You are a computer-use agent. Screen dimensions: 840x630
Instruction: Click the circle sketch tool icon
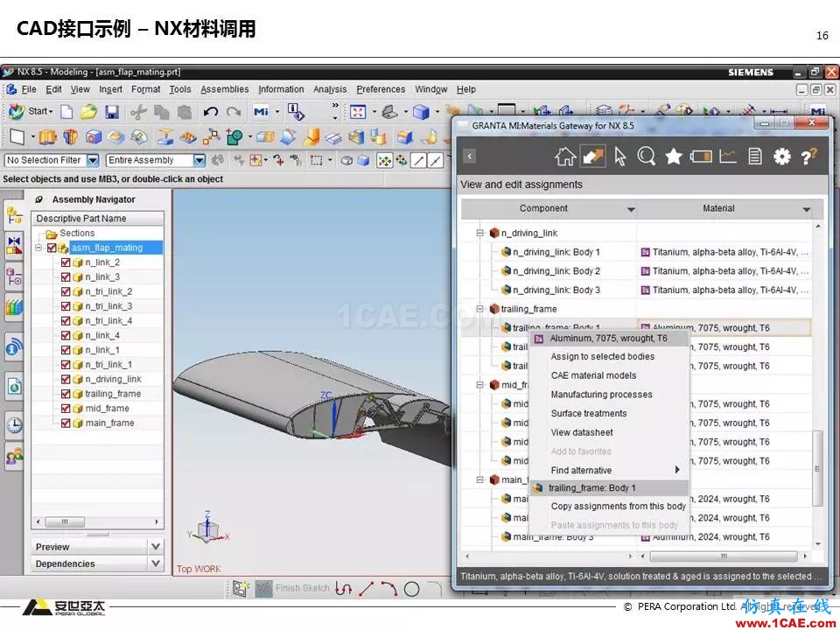coord(411,589)
